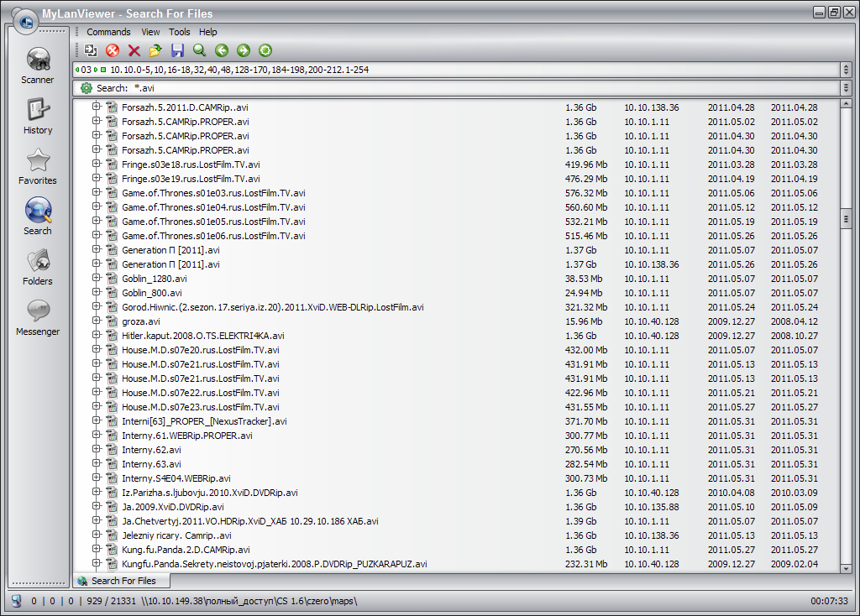Open the History panel in sidebar
The height and width of the screenshot is (616, 860).
[x=38, y=116]
